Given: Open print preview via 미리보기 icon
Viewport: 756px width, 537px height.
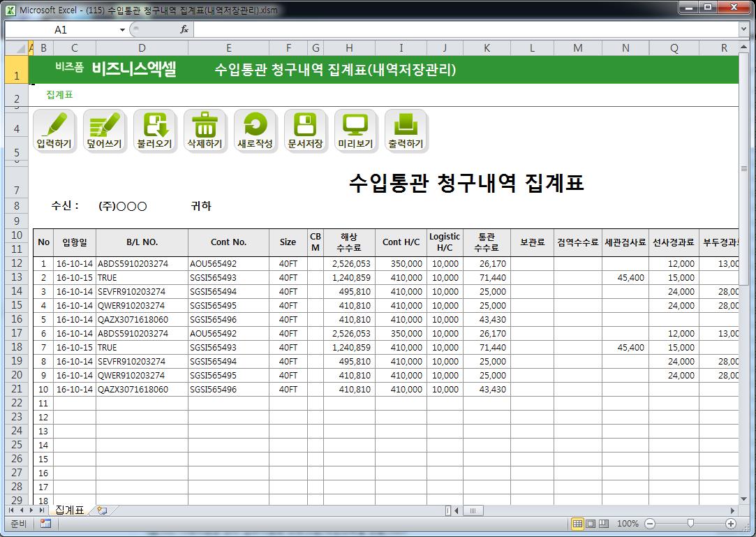Looking at the screenshot, I should [x=355, y=131].
